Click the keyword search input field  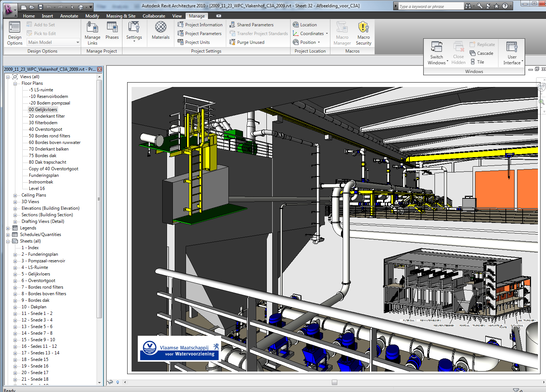(431, 7)
